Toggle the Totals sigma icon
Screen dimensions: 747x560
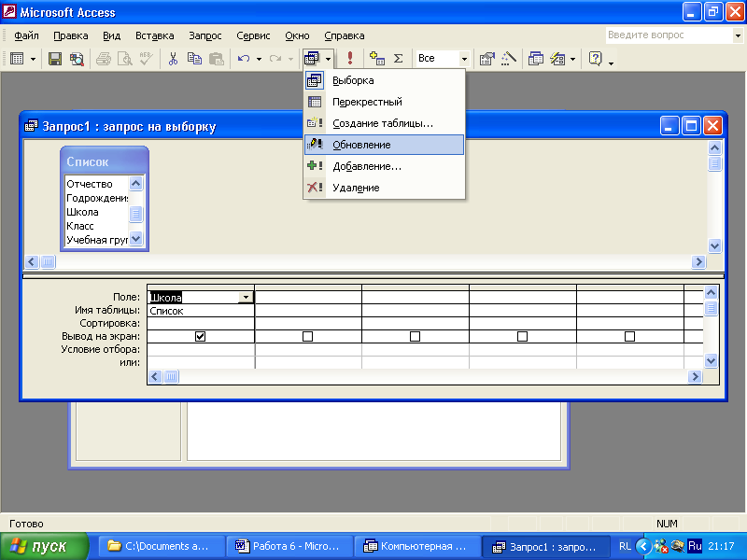pos(399,59)
